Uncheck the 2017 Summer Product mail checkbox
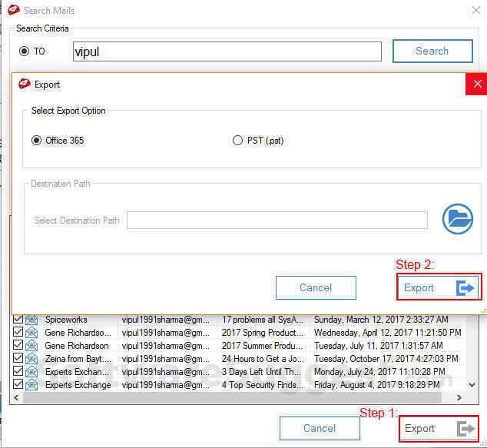This screenshot has height=448, width=487. tap(18, 345)
